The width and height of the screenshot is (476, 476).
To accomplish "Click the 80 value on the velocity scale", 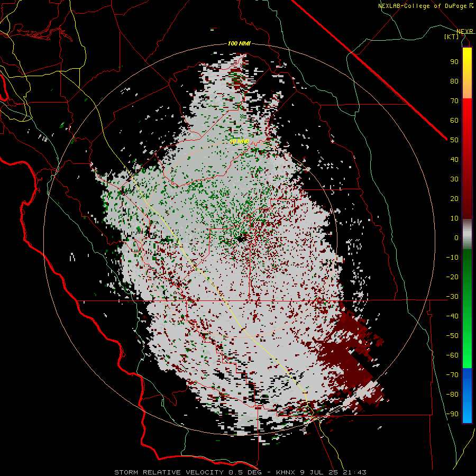I will pyautogui.click(x=454, y=81).
